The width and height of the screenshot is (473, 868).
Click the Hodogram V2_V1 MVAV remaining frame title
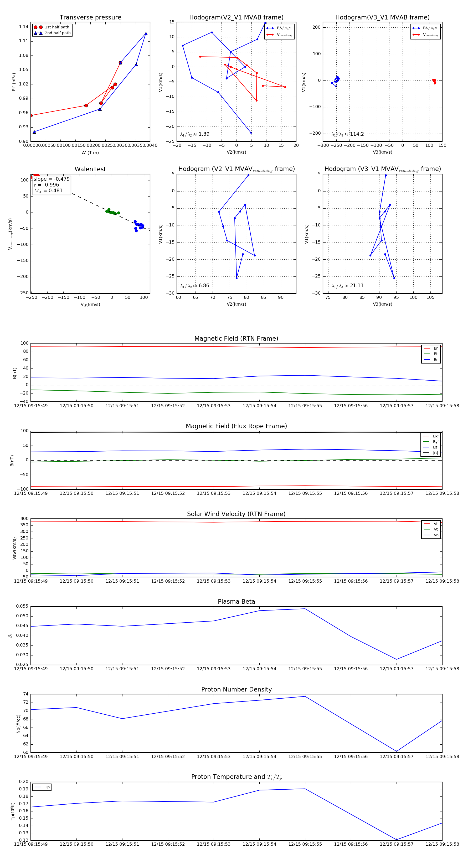pyautogui.click(x=236, y=169)
